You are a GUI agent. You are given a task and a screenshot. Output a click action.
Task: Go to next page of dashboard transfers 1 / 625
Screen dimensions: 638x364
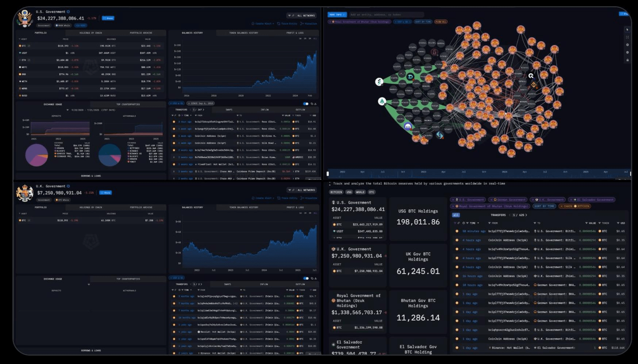point(526,215)
